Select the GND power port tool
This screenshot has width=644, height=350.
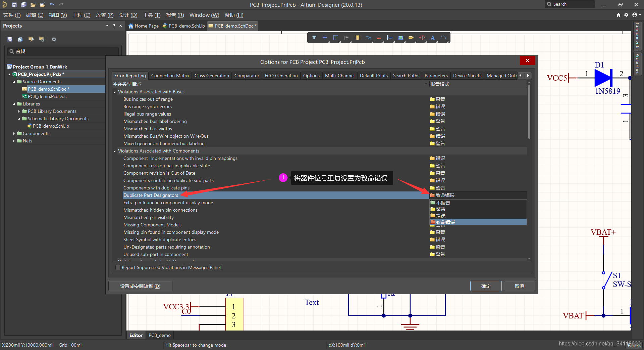[x=379, y=38]
